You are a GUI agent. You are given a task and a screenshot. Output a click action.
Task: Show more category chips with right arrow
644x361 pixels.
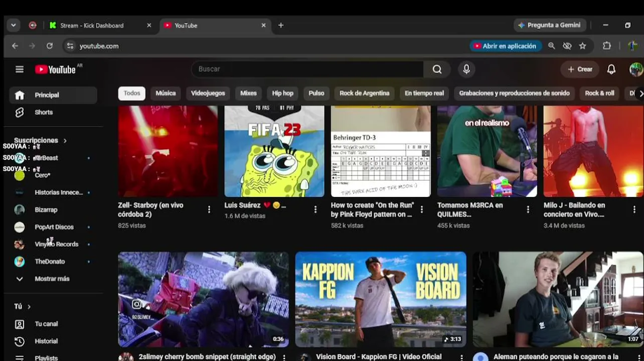640,93
